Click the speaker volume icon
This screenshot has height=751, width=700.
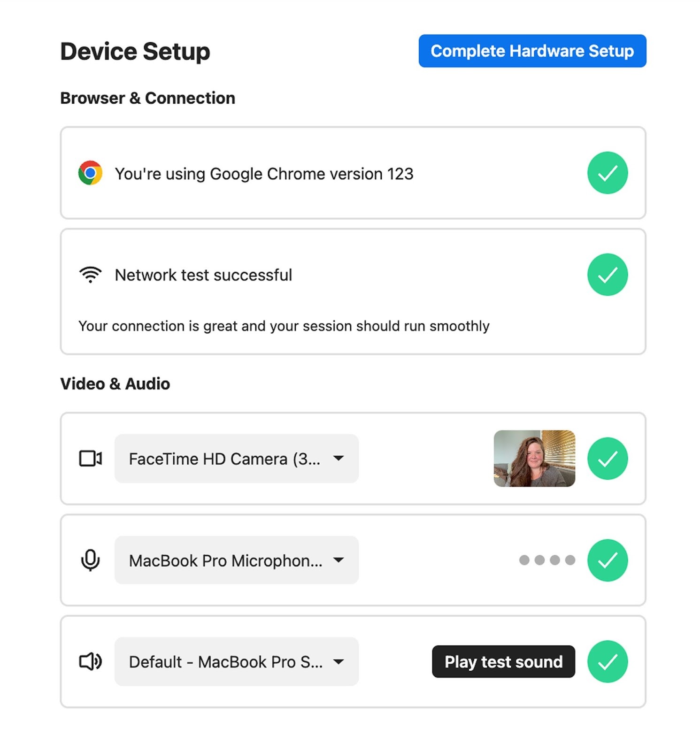[x=90, y=661]
